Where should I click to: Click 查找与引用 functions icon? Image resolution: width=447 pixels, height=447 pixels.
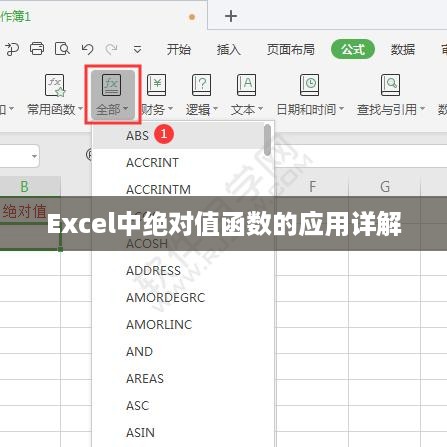pos(390,85)
